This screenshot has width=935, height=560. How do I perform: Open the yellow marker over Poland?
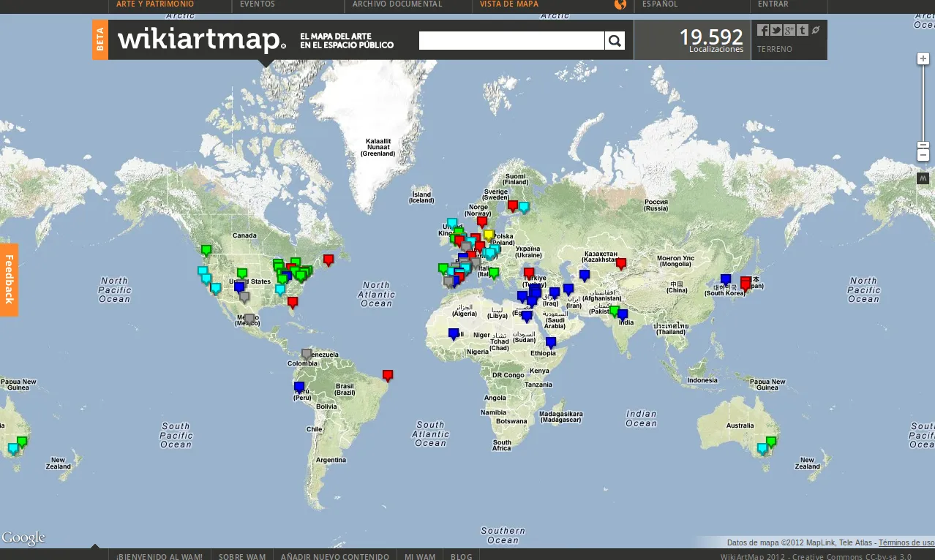pos(489,235)
